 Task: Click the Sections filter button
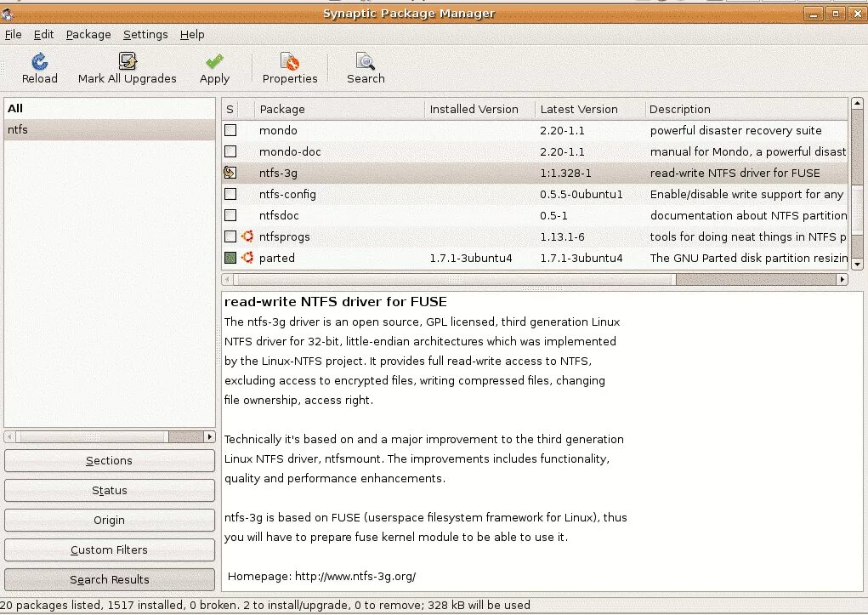pyautogui.click(x=109, y=460)
